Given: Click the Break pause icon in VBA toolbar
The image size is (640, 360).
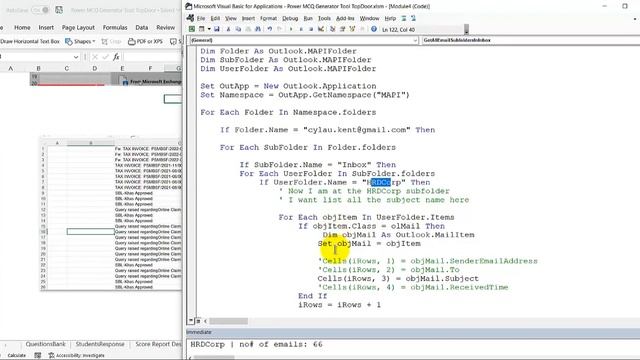Looking at the screenshot, I should (x=301, y=29).
